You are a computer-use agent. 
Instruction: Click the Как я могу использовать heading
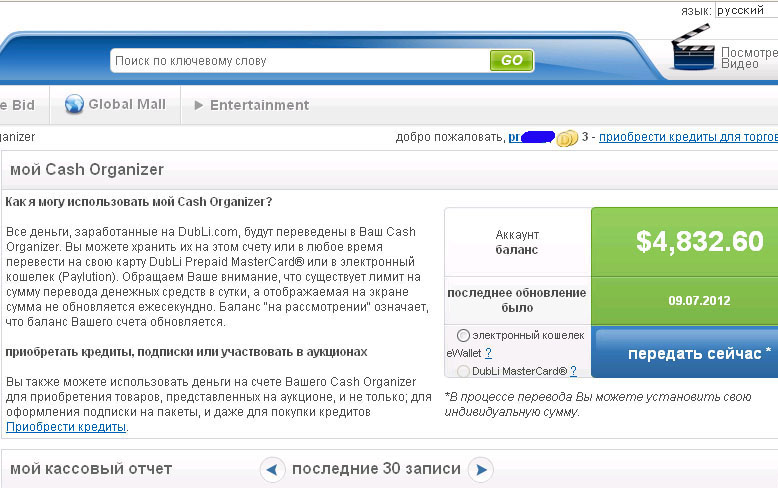[138, 202]
